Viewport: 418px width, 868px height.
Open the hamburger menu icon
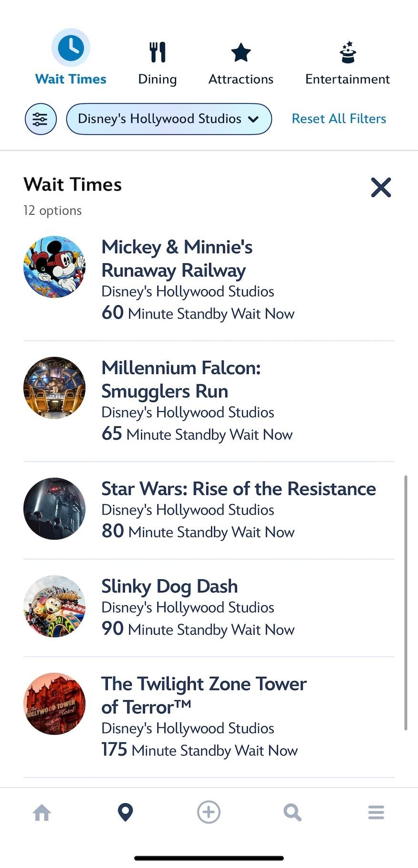[376, 812]
